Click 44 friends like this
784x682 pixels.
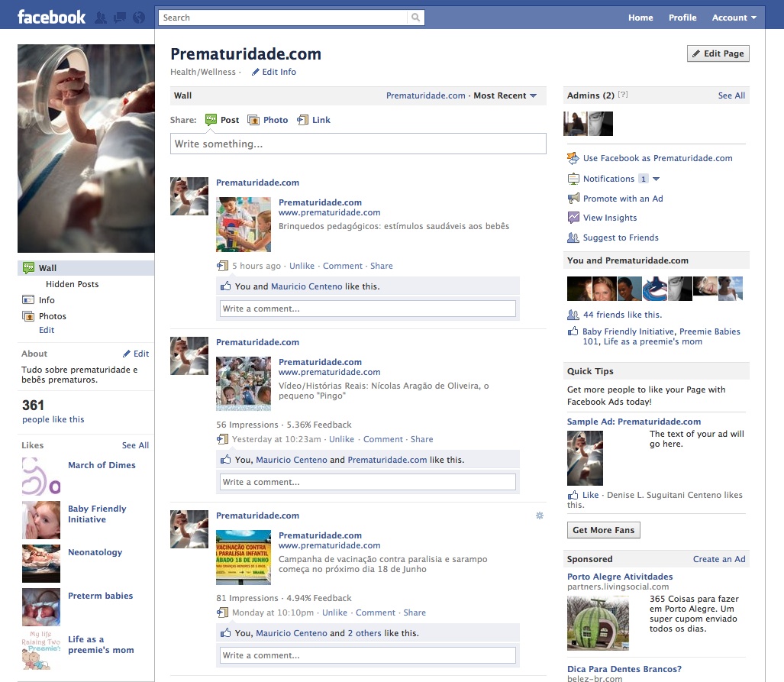coord(622,315)
